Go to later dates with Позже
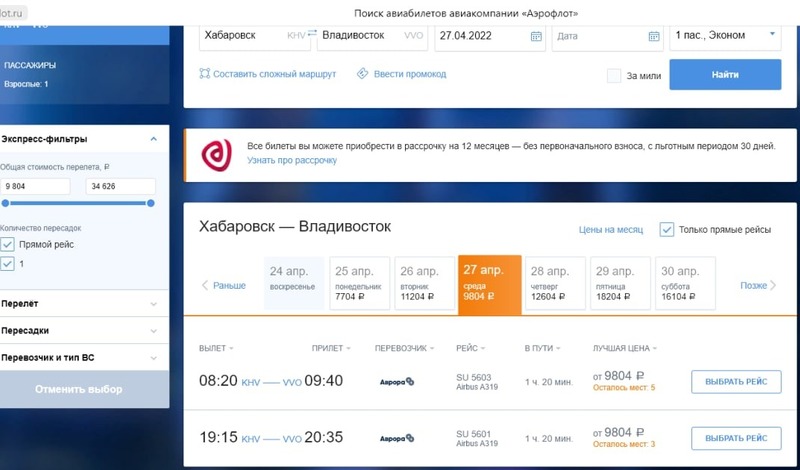This screenshot has height=470, width=800. pos(758,285)
